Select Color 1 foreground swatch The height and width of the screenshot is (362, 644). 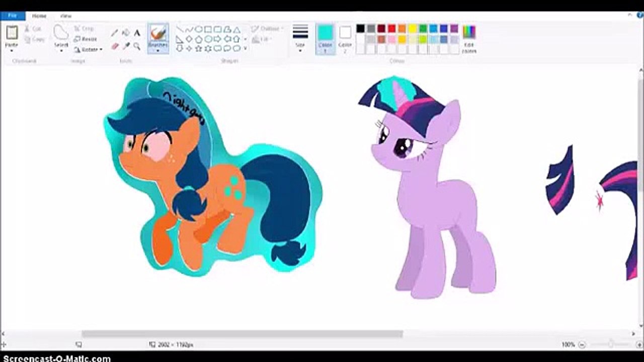tap(325, 38)
